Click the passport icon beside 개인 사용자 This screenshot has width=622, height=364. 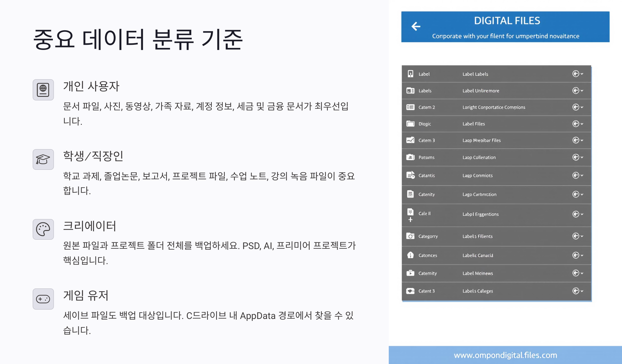click(x=43, y=90)
